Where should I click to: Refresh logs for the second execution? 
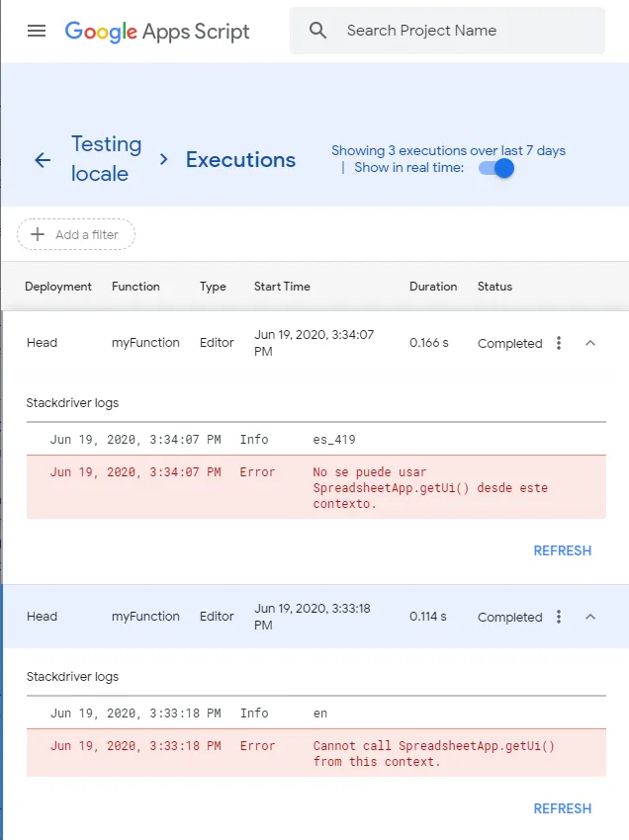point(562,808)
